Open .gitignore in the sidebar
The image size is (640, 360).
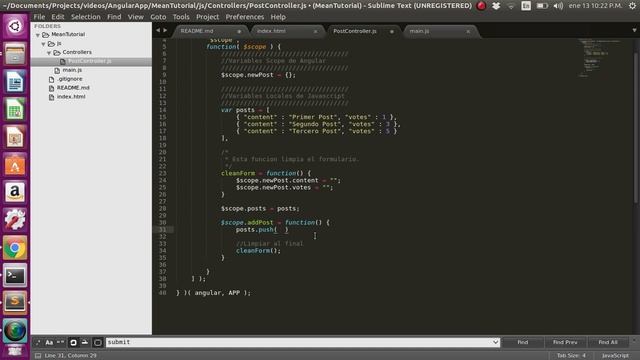[x=70, y=79]
